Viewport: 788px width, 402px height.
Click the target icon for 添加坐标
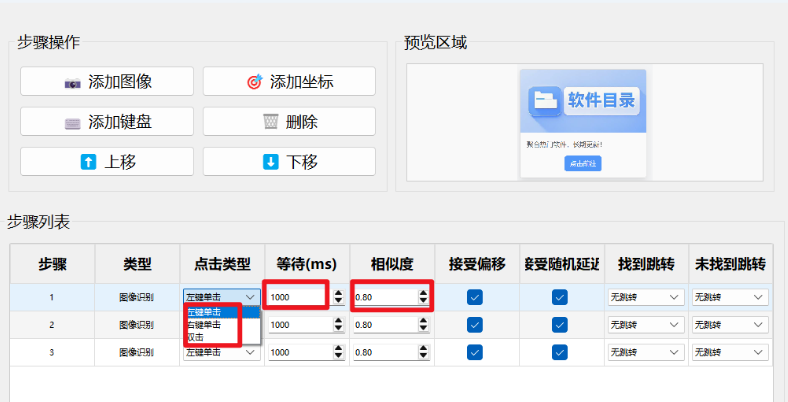pos(255,81)
